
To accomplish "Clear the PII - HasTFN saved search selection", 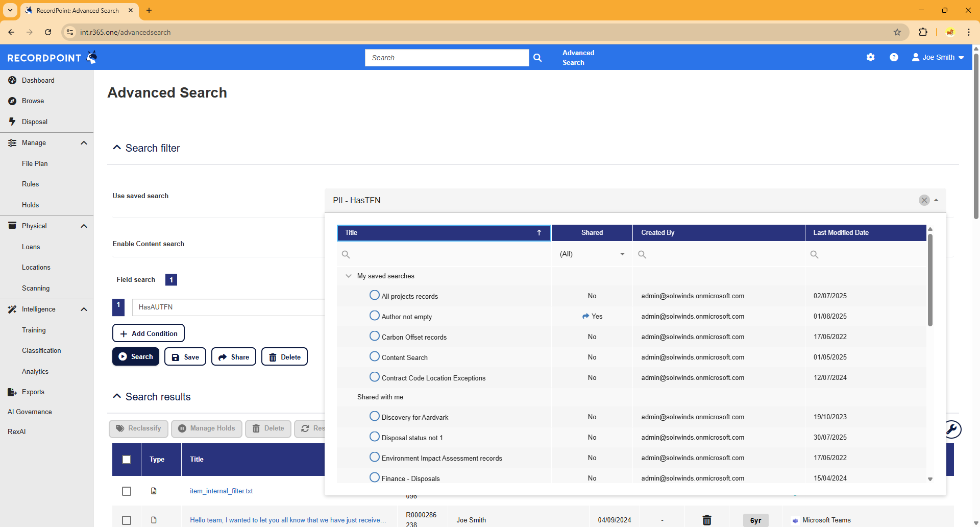I will click(x=924, y=200).
